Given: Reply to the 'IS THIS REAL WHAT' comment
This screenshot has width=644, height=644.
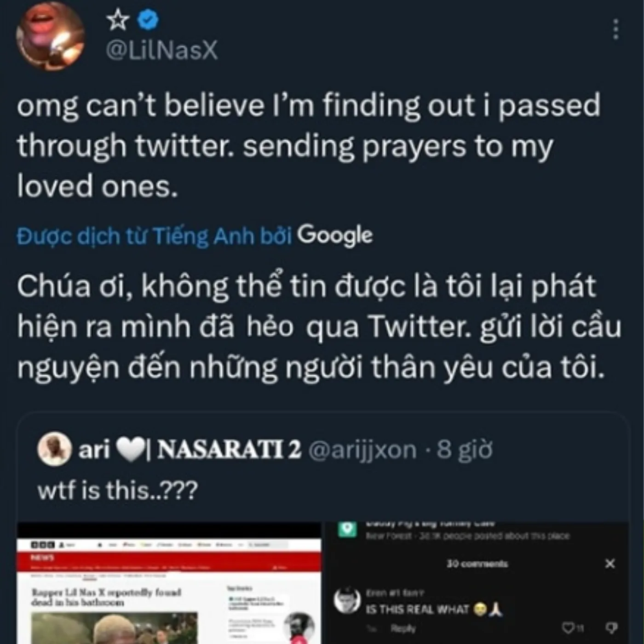Looking at the screenshot, I should 403,628.
